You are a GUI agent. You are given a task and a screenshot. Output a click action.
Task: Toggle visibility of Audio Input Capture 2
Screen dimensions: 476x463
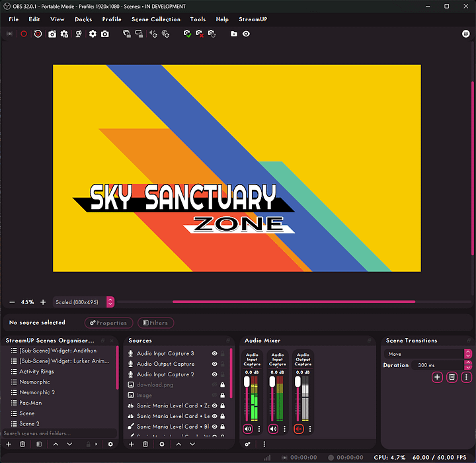[214, 374]
